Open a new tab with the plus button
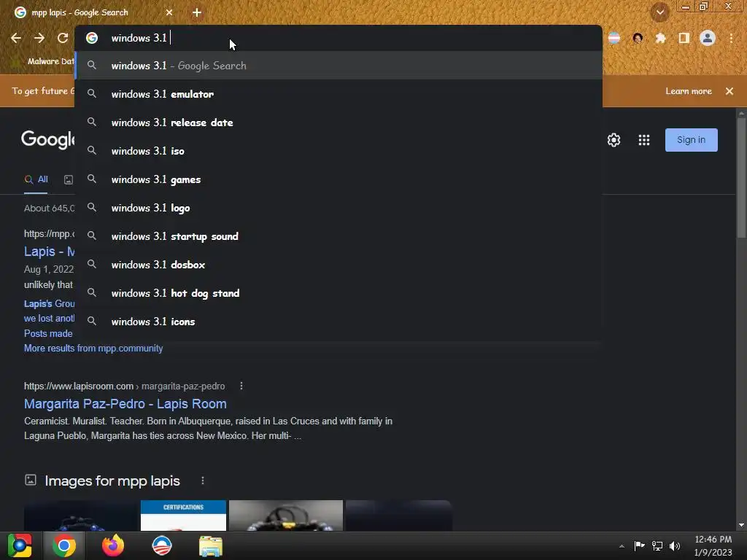747x560 pixels. coord(197,12)
